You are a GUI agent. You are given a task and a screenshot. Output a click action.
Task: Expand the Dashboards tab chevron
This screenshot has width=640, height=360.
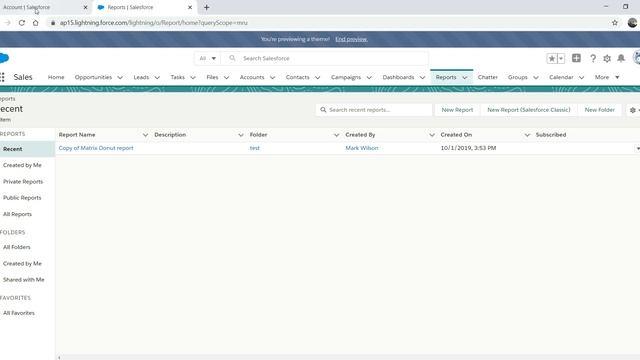[422, 78]
